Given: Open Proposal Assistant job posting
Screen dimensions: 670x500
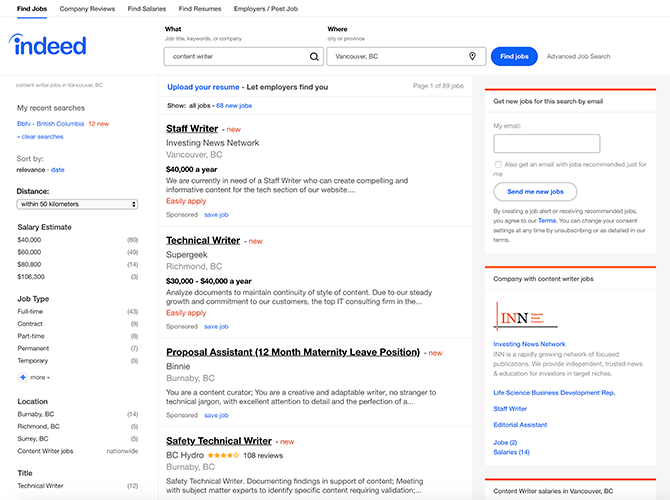Looking at the screenshot, I should [293, 352].
